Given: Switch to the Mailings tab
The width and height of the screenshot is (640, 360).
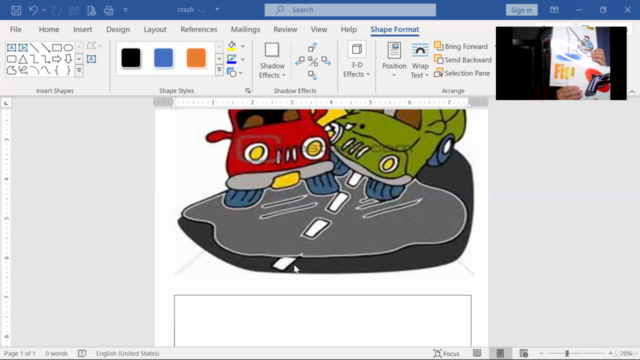Looking at the screenshot, I should [x=245, y=29].
